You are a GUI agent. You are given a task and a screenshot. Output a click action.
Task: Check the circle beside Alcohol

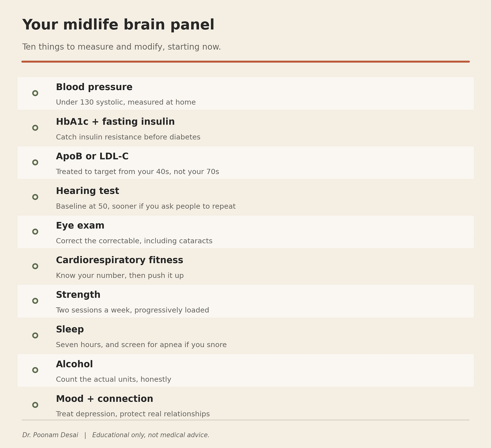click(x=35, y=370)
